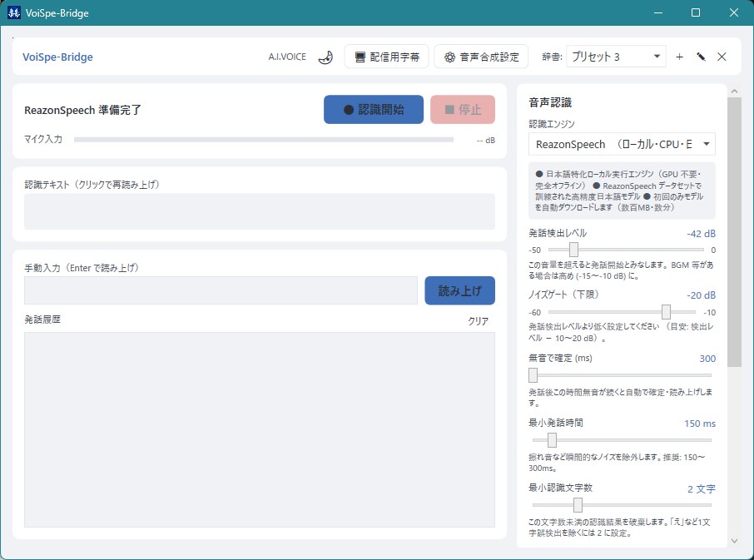
Task: Click the 最小発話時間 slider track
Action: [x=622, y=440]
